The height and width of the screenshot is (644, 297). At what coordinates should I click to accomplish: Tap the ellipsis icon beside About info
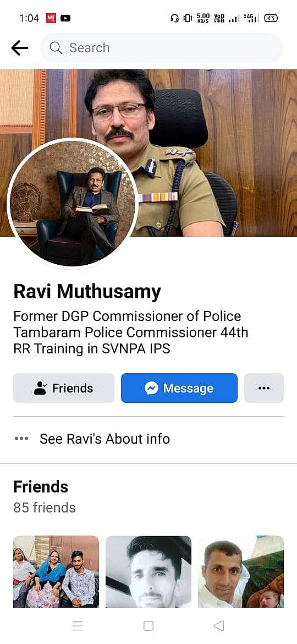21,439
